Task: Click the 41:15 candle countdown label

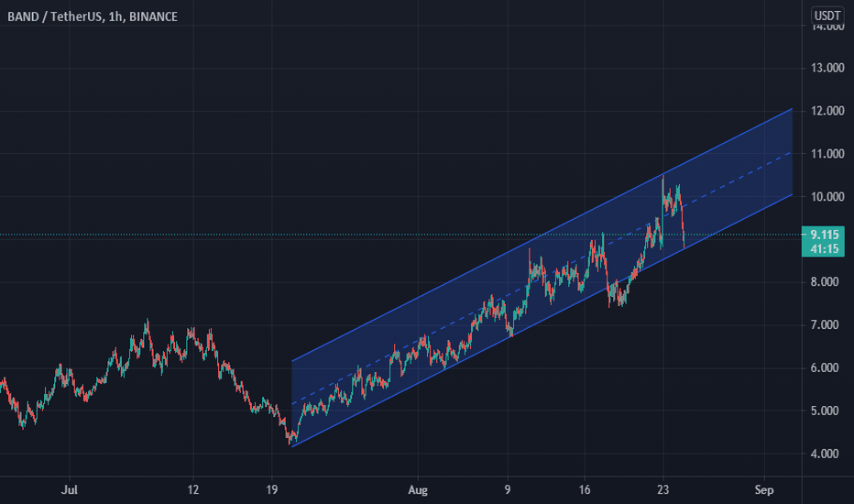Action: pos(824,249)
